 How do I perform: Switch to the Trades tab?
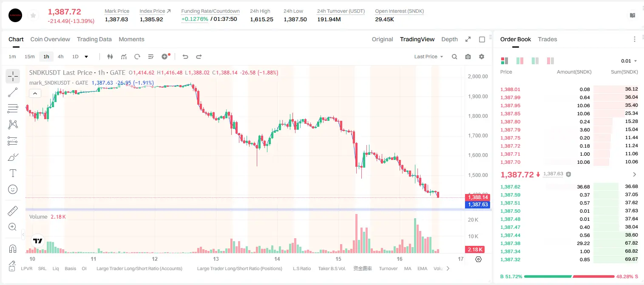coord(548,39)
